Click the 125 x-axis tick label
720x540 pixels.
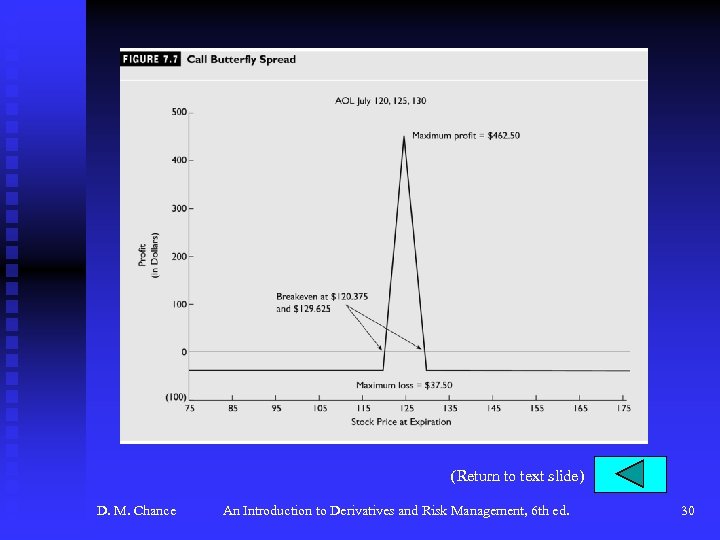click(406, 408)
